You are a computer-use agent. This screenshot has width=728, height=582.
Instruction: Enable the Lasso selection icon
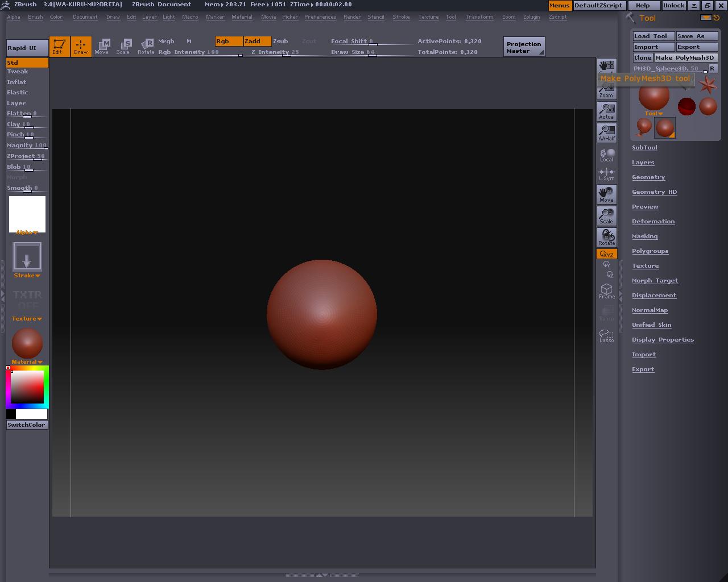607,336
